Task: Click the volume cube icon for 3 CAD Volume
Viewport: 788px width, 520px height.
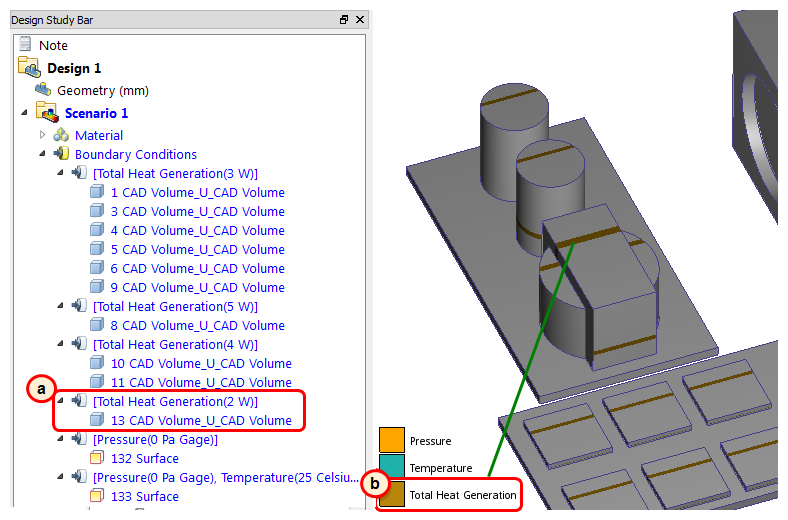Action: click(97, 211)
